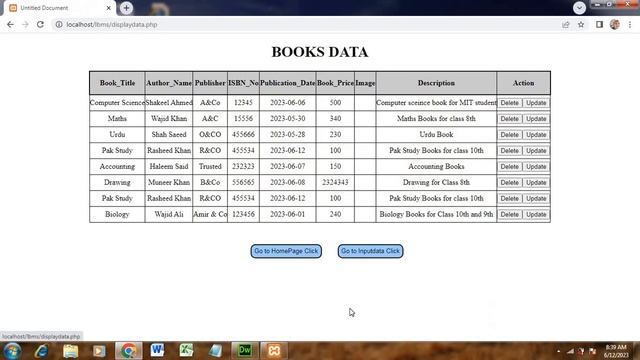
Task: Open the media player taskbar icon
Action: (x=99, y=351)
